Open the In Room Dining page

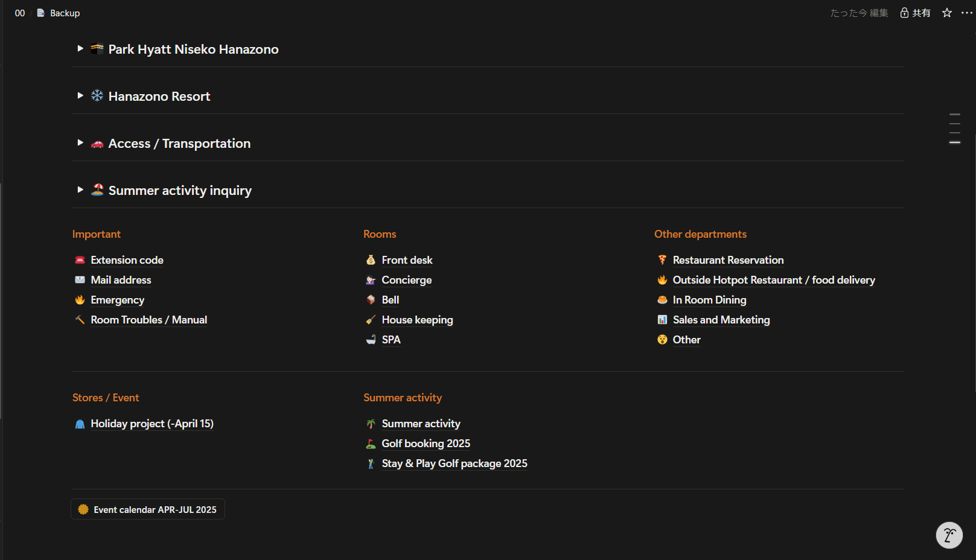click(709, 300)
